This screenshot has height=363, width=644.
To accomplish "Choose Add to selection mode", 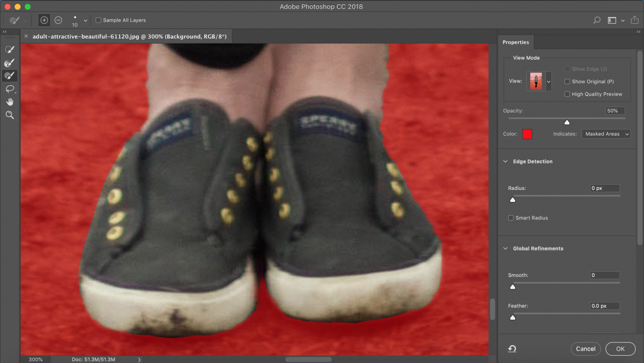I will [44, 20].
